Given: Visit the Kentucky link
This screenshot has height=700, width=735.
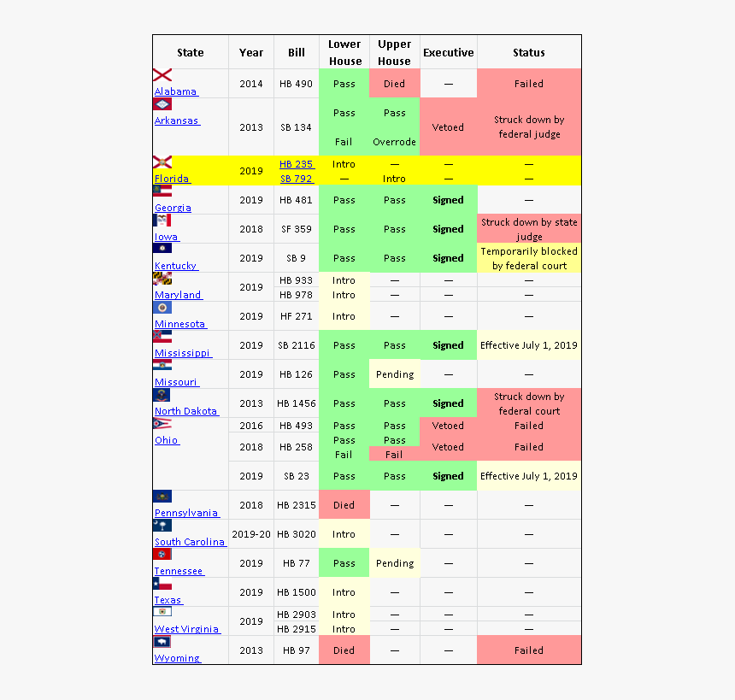Looking at the screenshot, I should click(176, 265).
